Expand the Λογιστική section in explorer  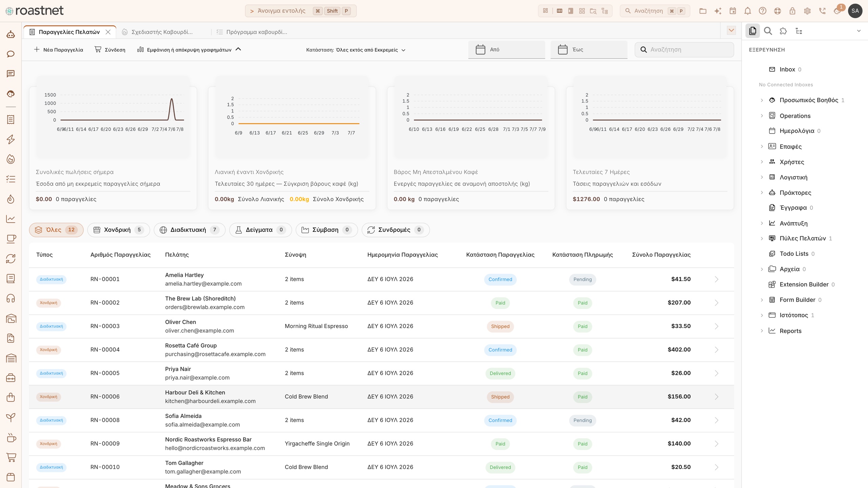click(x=762, y=177)
